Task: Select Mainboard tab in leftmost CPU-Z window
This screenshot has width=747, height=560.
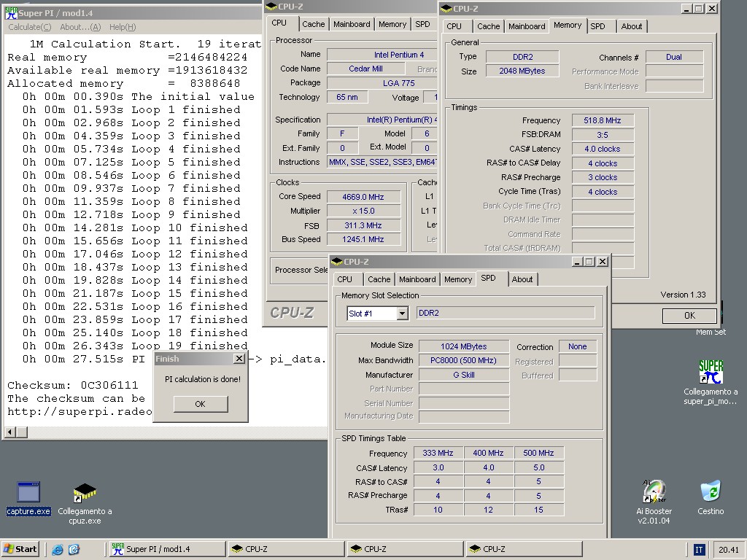Action: coord(352,24)
